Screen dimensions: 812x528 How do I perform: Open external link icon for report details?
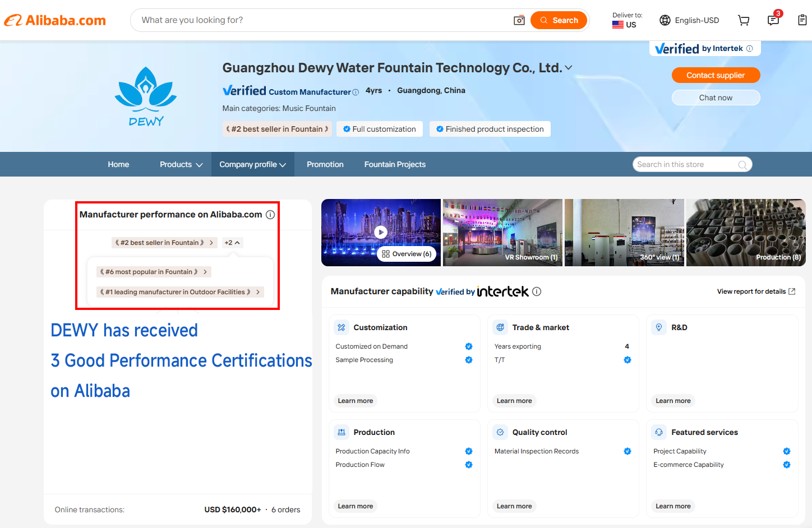coord(792,291)
